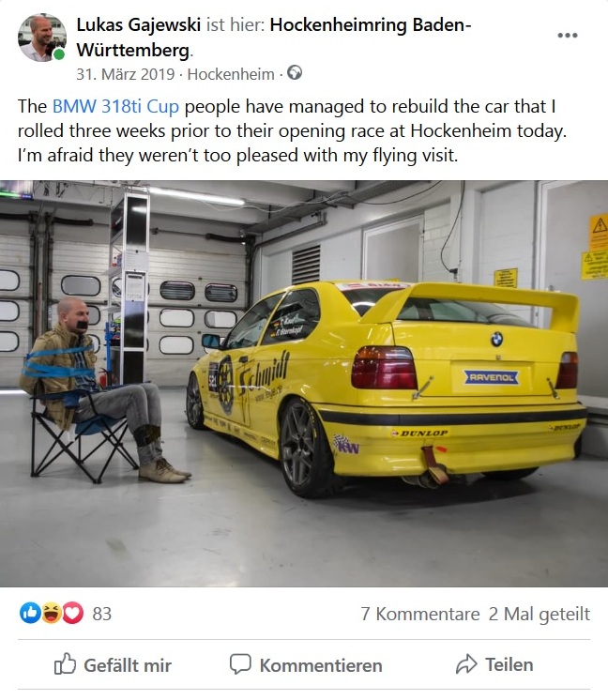This screenshot has height=700, width=608.
Task: Click the thumbs-up icon beside Gefällt mir
Action: click(x=65, y=663)
